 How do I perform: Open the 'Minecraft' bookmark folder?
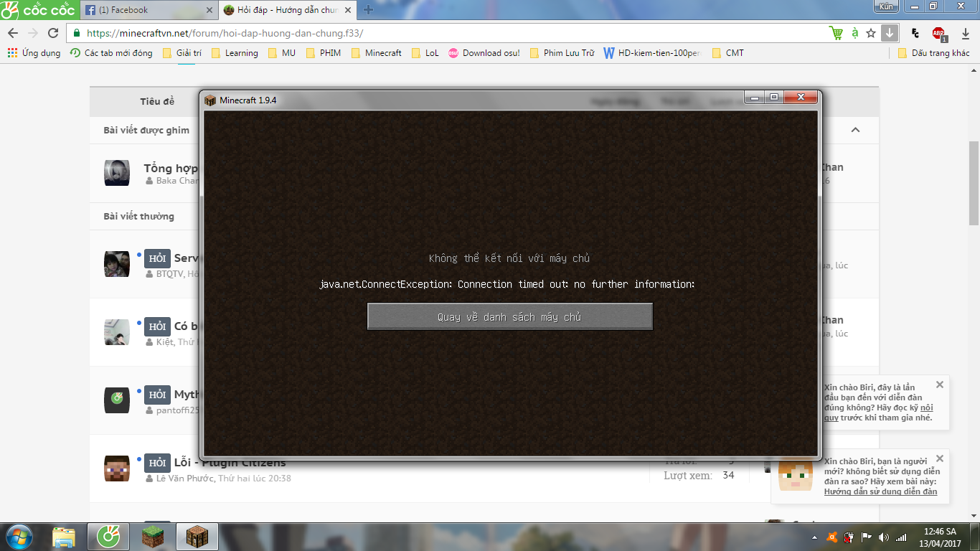376,53
